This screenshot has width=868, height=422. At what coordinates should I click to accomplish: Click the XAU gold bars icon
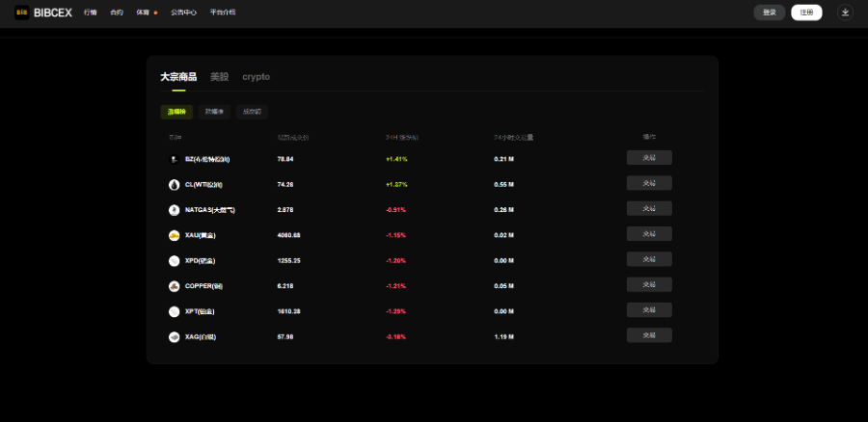(174, 236)
